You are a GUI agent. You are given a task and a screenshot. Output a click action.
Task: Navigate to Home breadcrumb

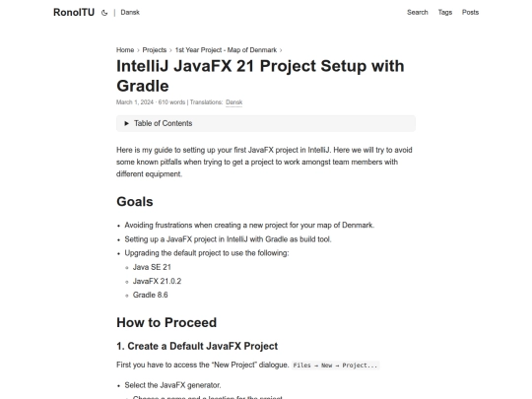[125, 50]
